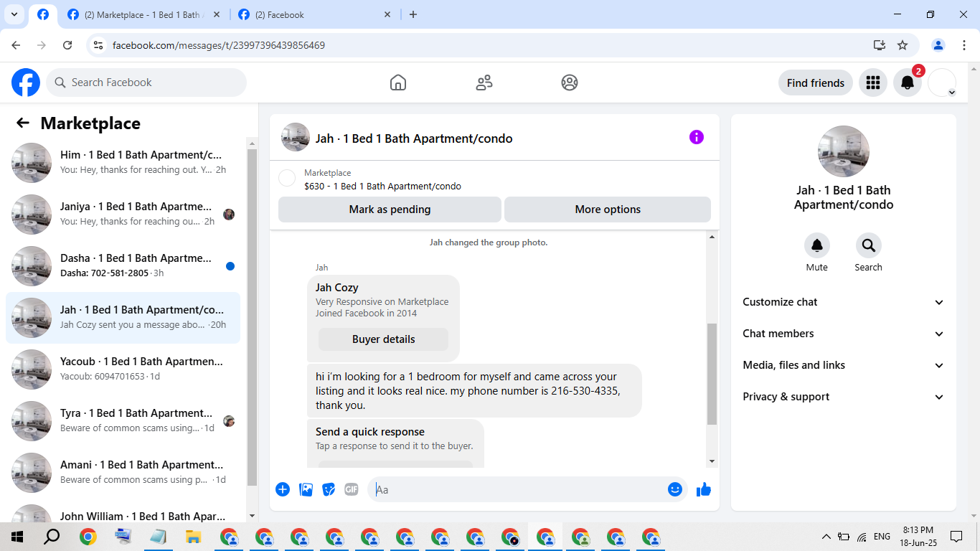
Task: Close the Marketplace 1 Bed 1 Bath tab
Action: (x=217, y=14)
